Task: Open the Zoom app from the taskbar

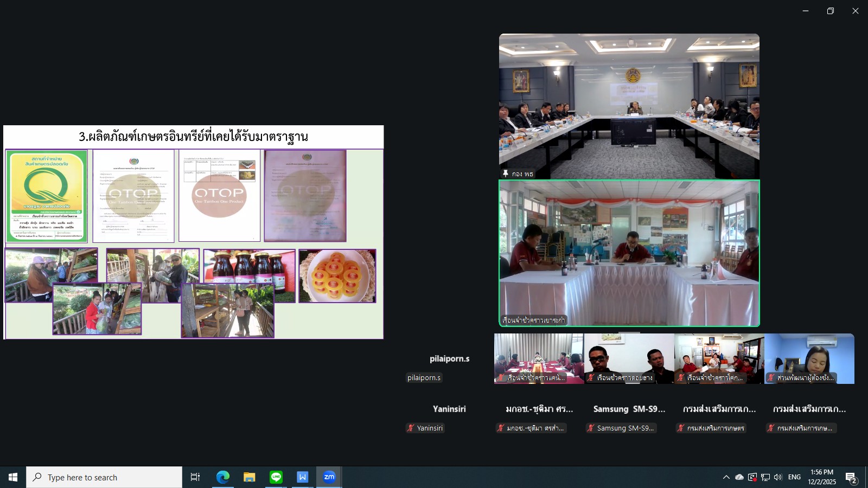Action: (x=329, y=477)
